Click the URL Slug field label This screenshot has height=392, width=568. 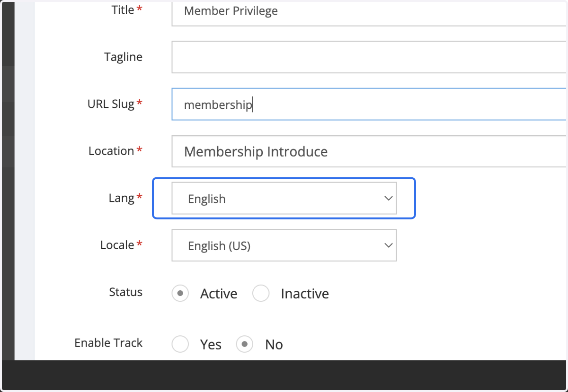pos(111,104)
